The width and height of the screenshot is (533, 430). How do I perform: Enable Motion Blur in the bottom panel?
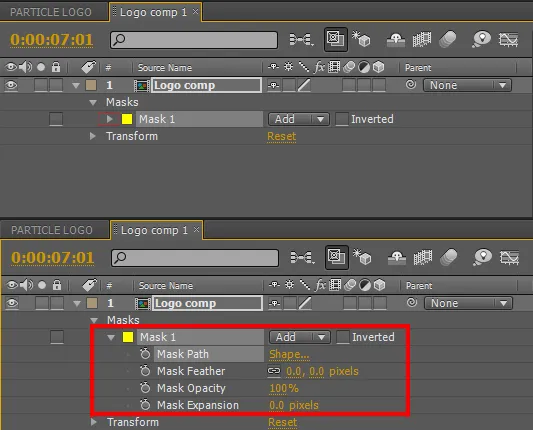tap(449, 257)
